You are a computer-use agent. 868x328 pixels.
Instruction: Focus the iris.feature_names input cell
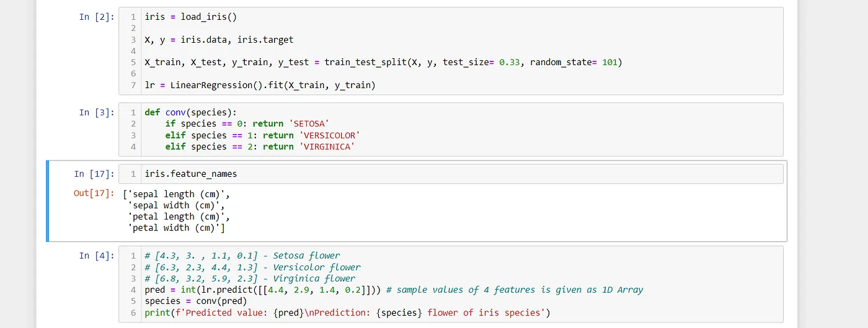click(451, 174)
